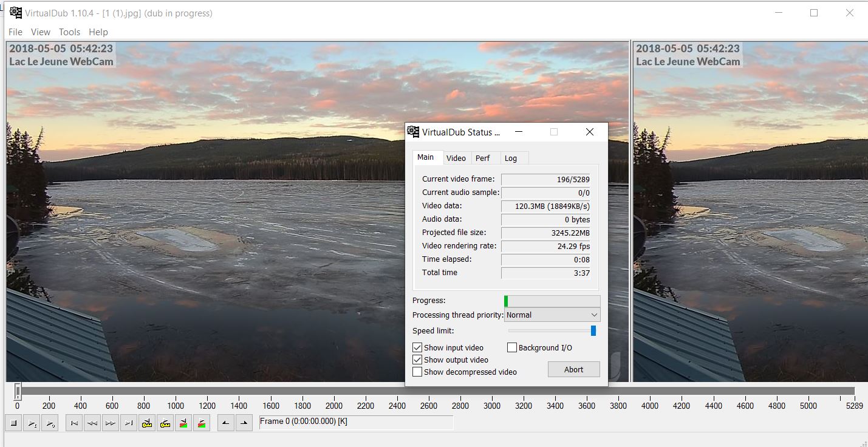Screen dimensions: 868x447
Task: Close the VirtualDub Status window
Action: (x=589, y=132)
